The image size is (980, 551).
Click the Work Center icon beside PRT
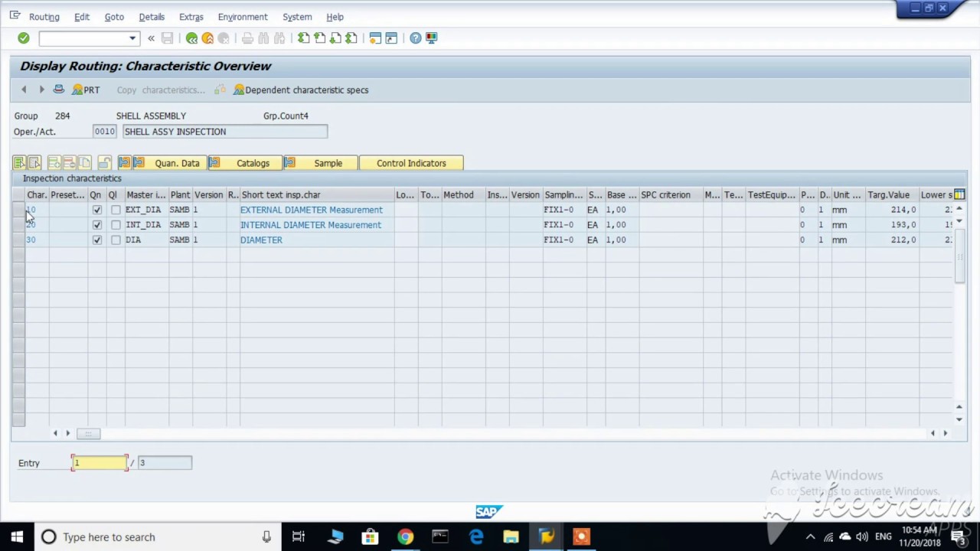58,90
